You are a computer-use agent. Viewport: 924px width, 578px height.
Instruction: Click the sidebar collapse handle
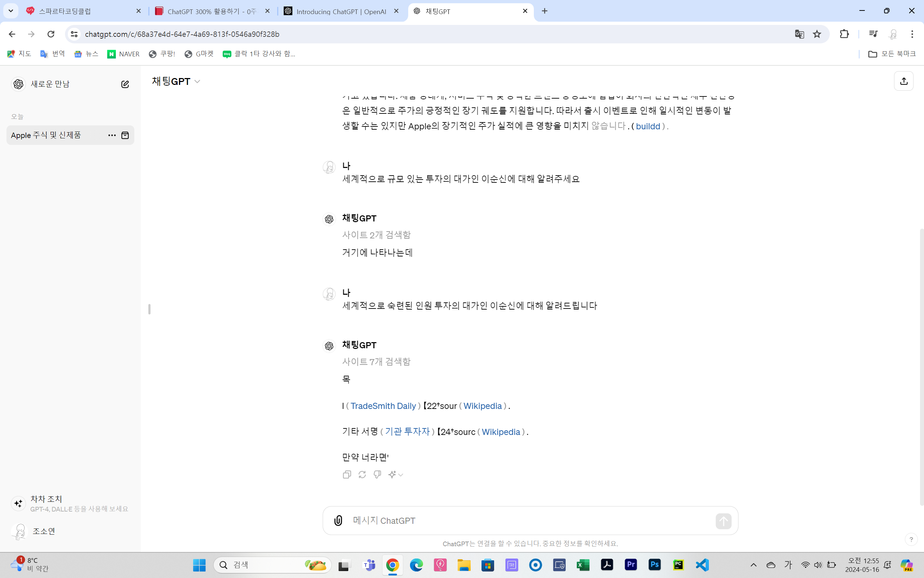click(149, 309)
